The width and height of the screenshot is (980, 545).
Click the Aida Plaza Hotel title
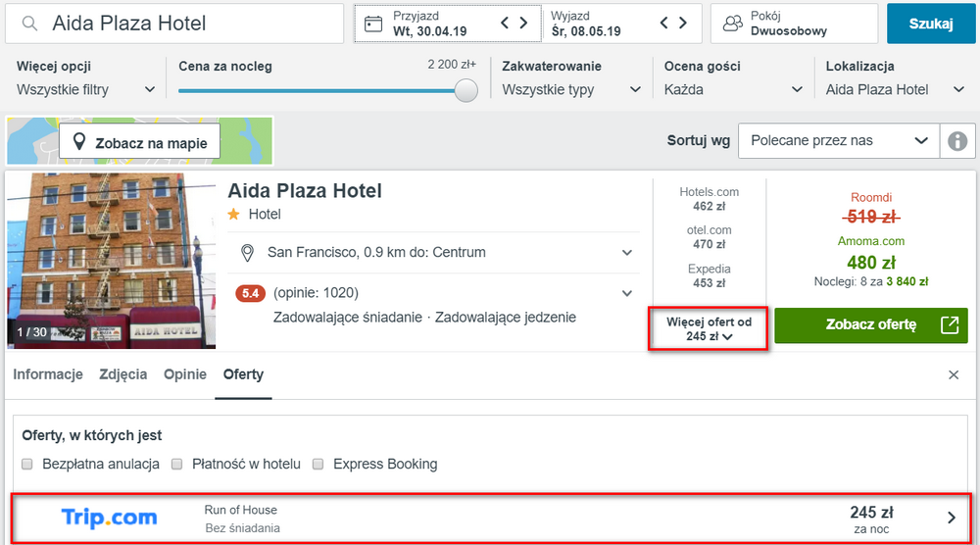(x=305, y=190)
